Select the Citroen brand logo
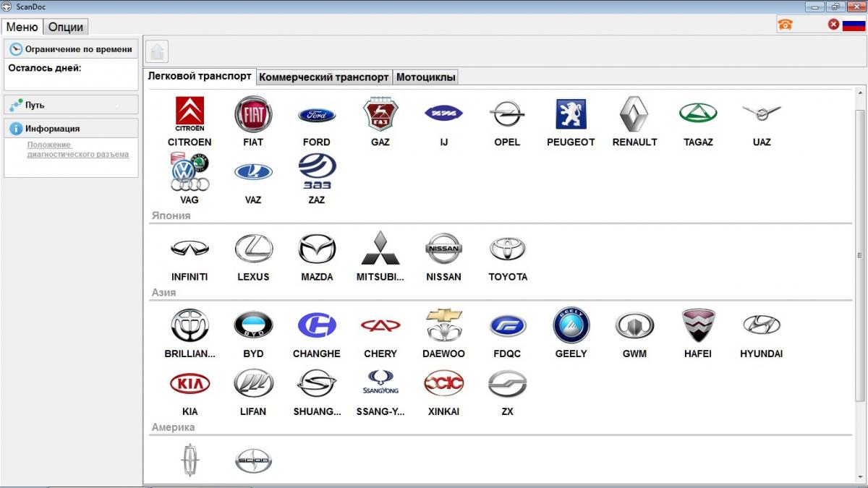868x488 pixels. click(190, 114)
